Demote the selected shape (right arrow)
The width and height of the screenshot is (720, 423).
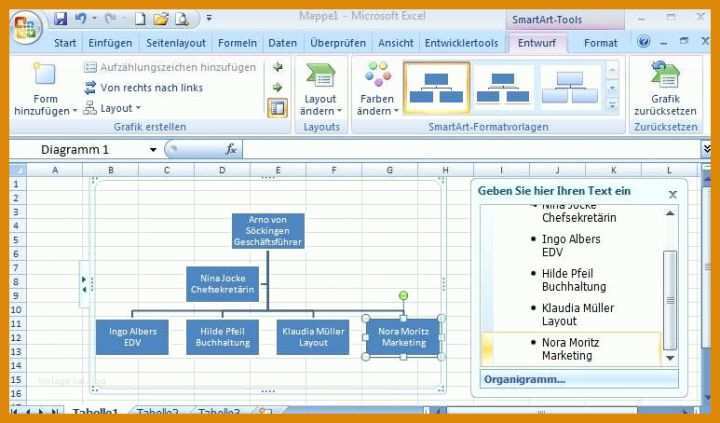[277, 87]
